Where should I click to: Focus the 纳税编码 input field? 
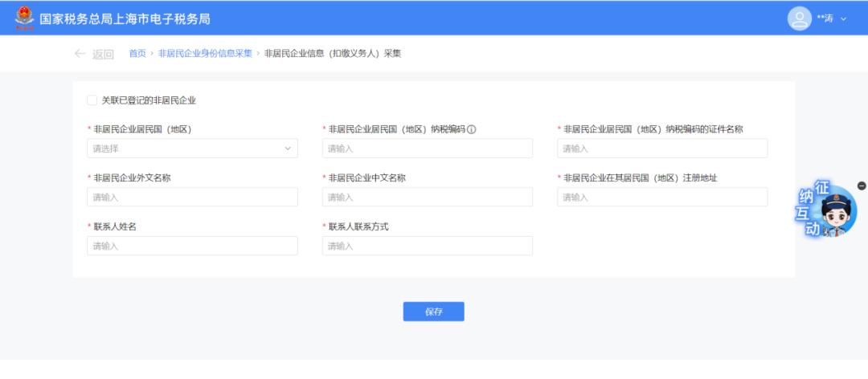pyautogui.click(x=427, y=149)
